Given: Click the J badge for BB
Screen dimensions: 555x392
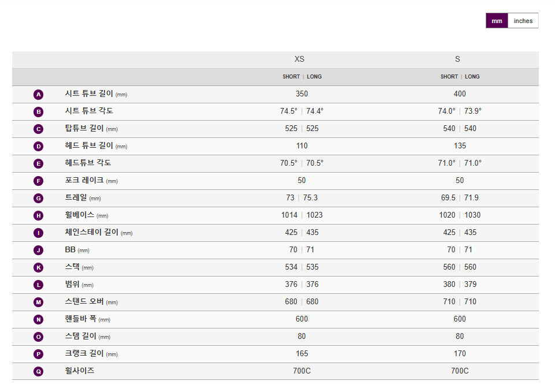Looking at the screenshot, I should (x=39, y=251).
